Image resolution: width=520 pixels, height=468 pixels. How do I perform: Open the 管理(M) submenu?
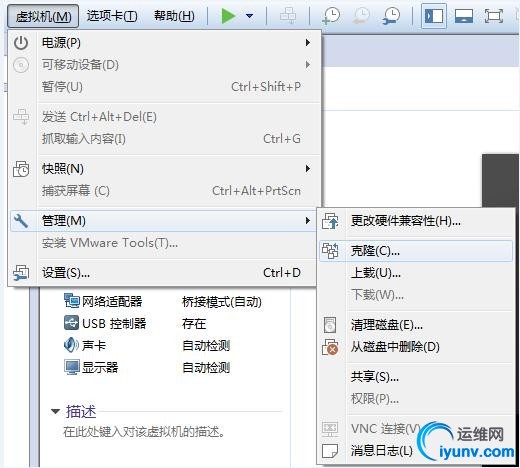tap(163, 221)
